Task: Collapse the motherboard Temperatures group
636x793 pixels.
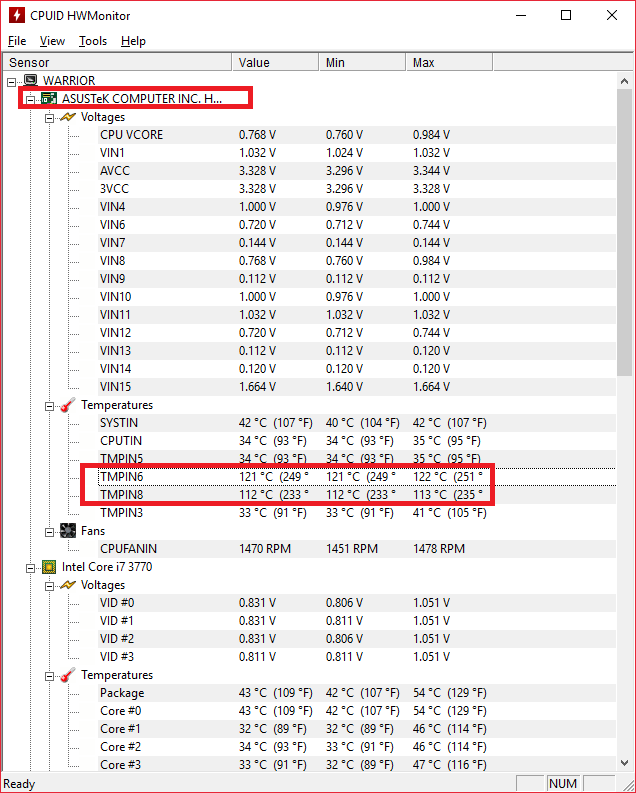Action: point(50,407)
